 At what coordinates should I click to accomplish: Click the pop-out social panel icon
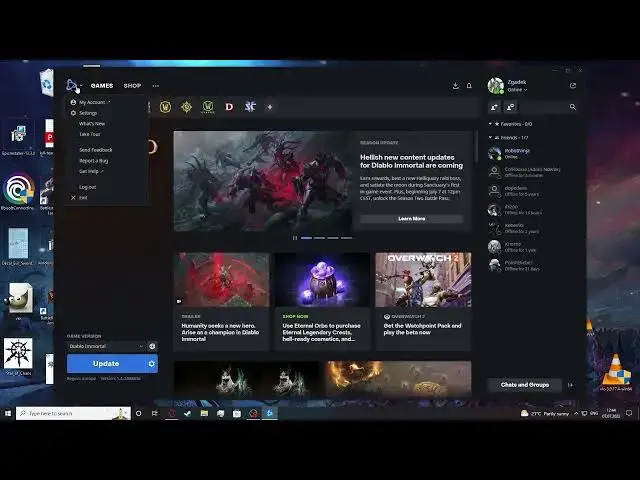point(573,86)
